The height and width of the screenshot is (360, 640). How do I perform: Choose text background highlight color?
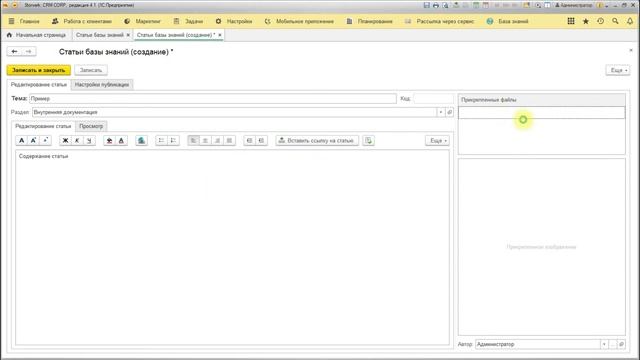tap(109, 140)
